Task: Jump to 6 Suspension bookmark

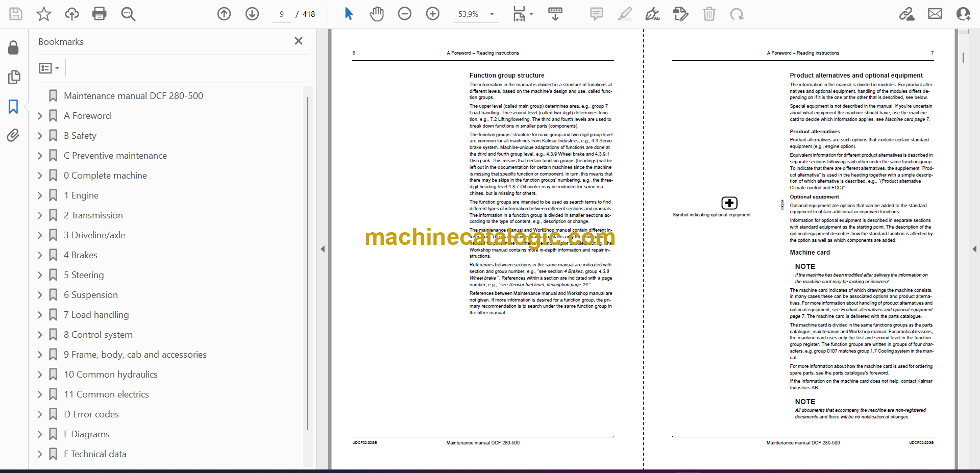Action: coord(90,295)
